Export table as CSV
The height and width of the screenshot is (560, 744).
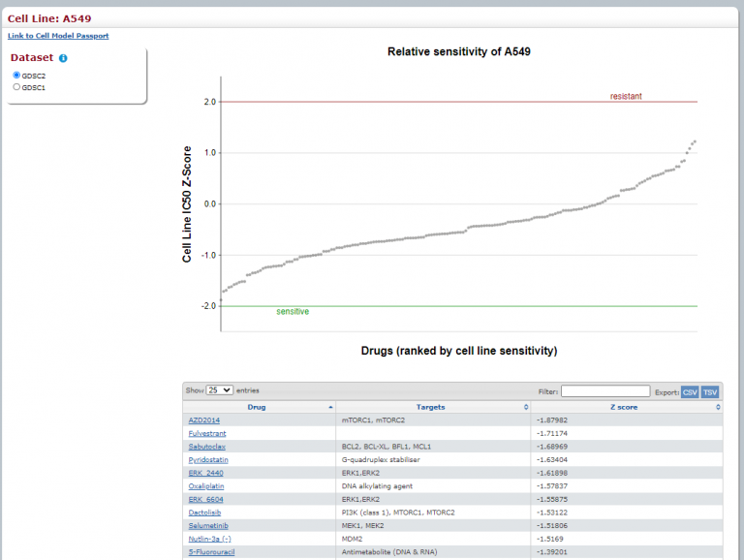(x=690, y=390)
